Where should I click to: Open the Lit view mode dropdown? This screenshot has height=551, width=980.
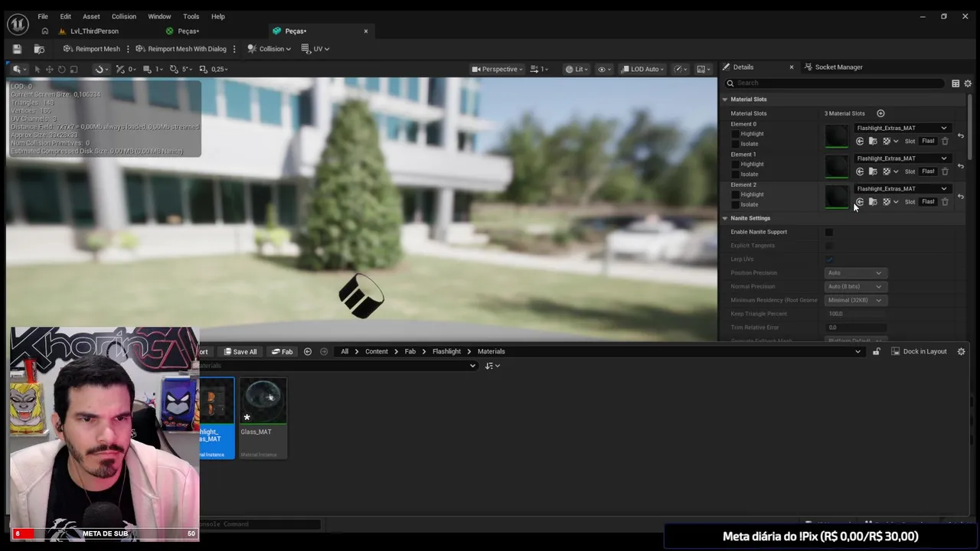(x=576, y=69)
